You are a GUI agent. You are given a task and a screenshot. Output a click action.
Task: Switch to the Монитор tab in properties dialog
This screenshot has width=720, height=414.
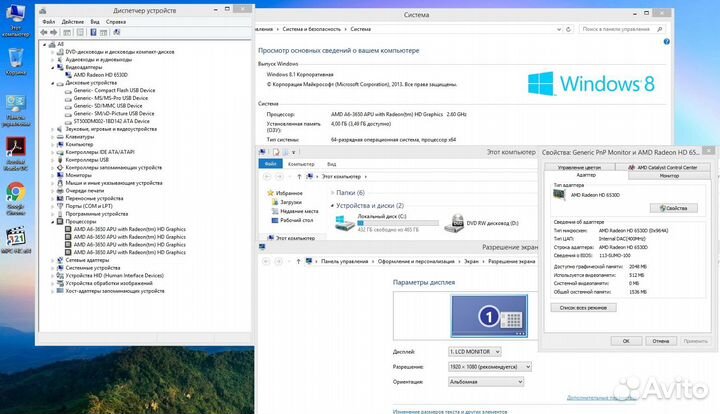coord(669,176)
